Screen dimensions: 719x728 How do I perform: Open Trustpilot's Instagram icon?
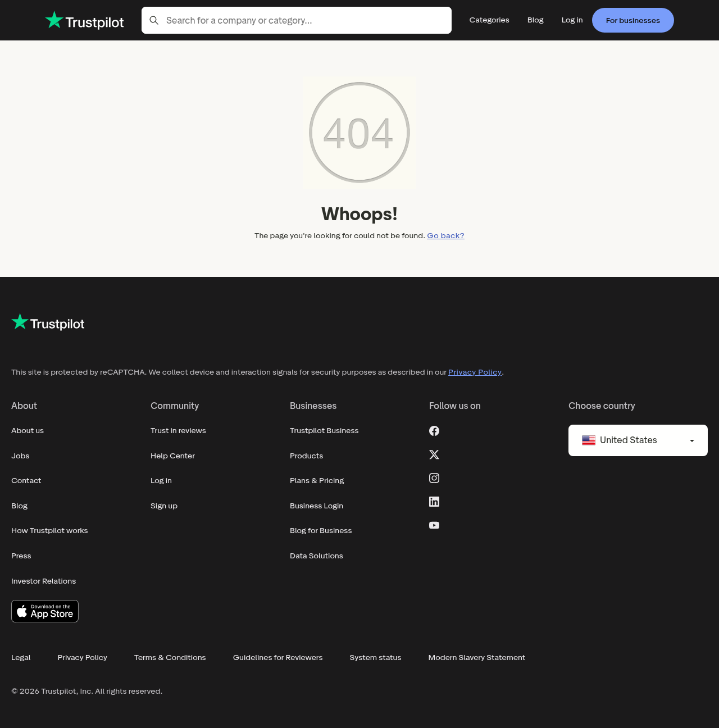click(434, 478)
